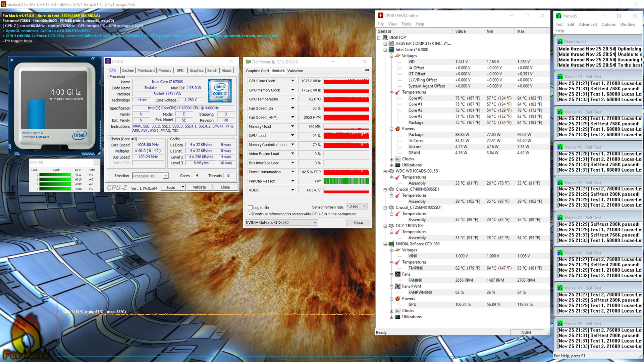Image resolution: width=644 pixels, height=362 pixels.
Task: Switch to the Mainboard tab in CPU-Z
Action: 146,71
